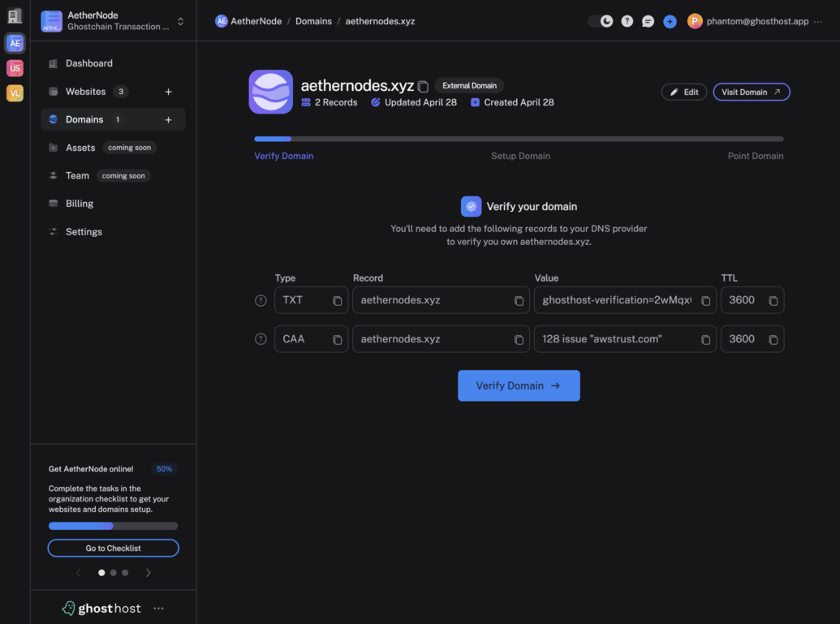
Task: Open the help question mark icon
Action: click(627, 21)
